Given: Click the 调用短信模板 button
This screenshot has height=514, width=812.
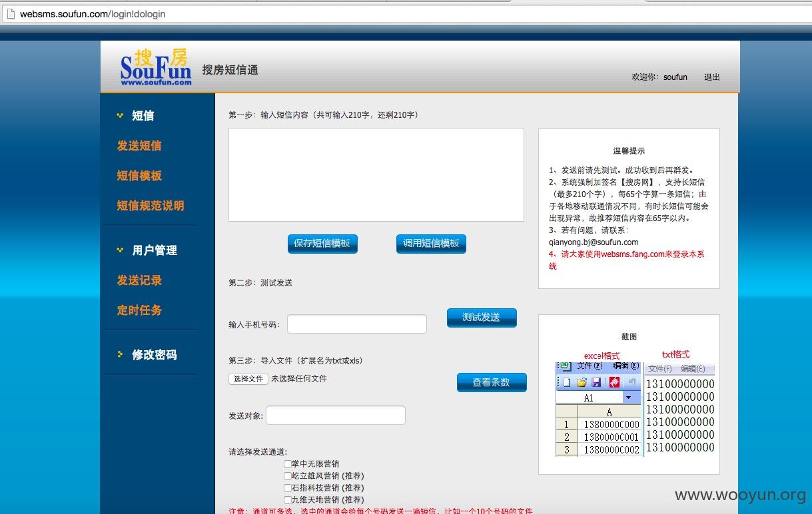Looking at the screenshot, I should pyautogui.click(x=431, y=244).
